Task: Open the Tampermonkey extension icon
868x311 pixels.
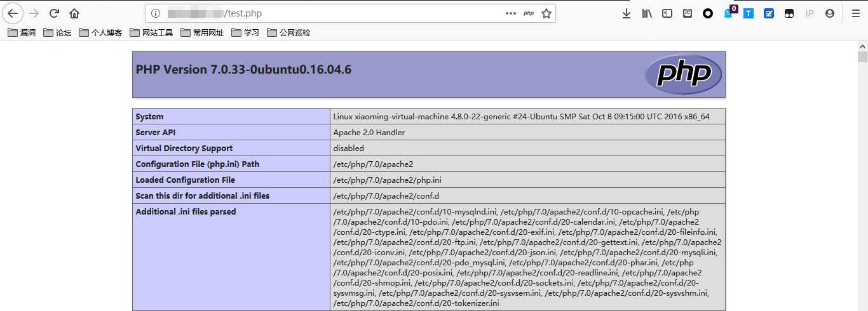Action: coord(789,13)
